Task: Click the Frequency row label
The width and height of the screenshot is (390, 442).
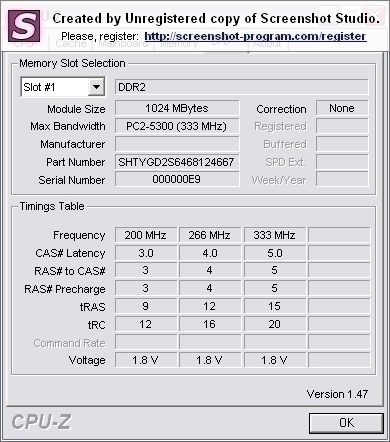Action: [x=79, y=236]
